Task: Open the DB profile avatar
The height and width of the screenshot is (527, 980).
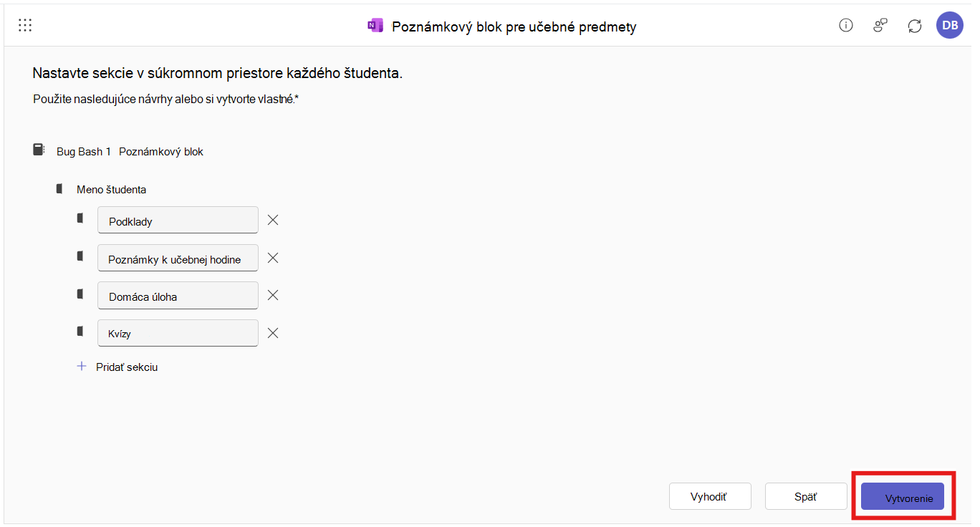Action: pyautogui.click(x=950, y=26)
